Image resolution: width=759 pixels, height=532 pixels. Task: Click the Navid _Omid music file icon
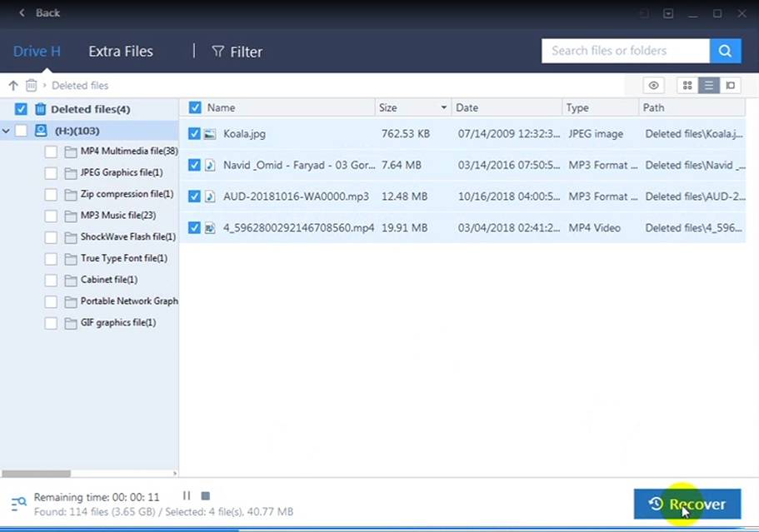[210, 165]
